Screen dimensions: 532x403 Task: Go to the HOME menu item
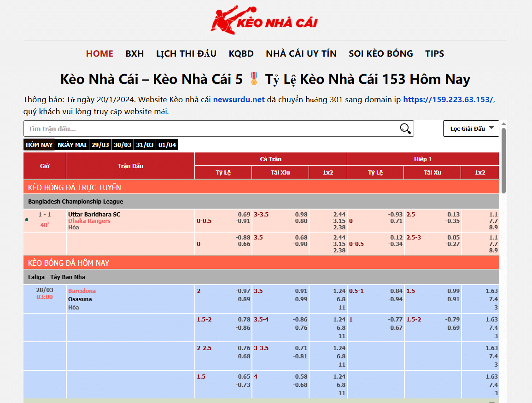point(99,53)
